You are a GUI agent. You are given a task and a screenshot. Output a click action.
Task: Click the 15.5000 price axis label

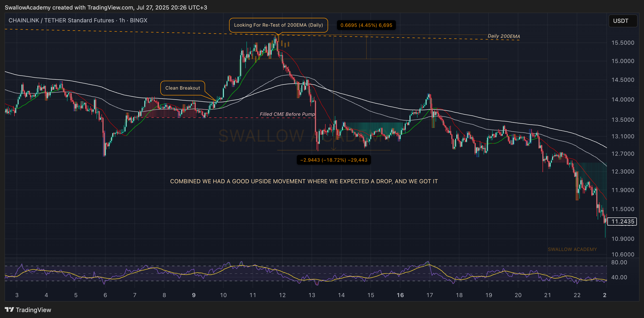click(623, 43)
